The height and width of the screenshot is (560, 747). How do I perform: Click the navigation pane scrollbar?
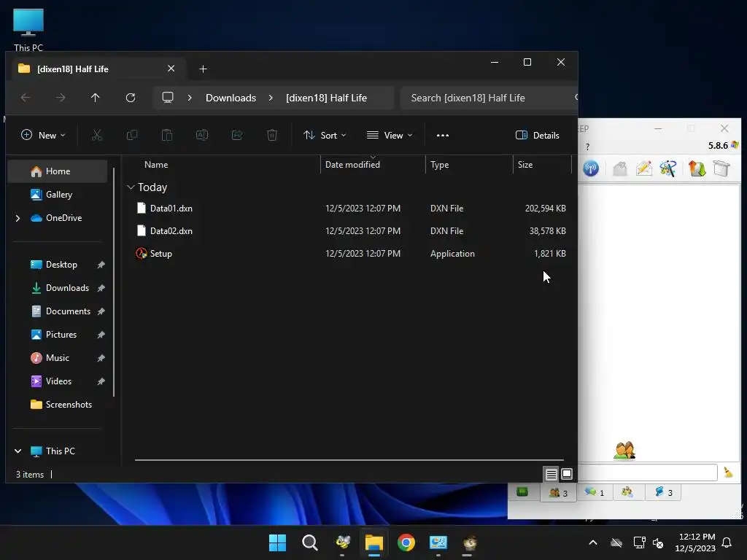coord(113,282)
